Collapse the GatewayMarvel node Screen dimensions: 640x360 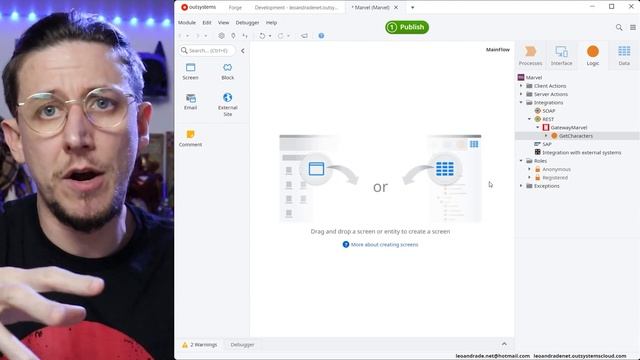tap(538, 127)
